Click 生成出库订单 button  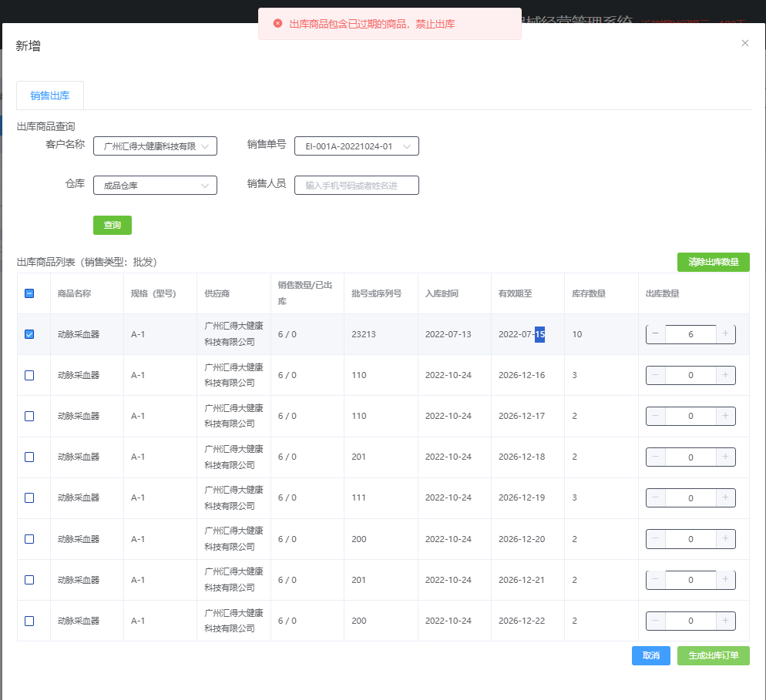tap(713, 655)
